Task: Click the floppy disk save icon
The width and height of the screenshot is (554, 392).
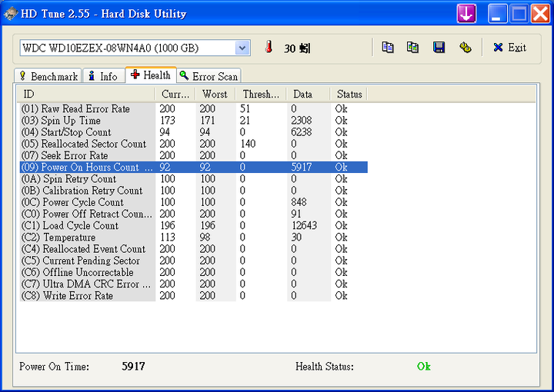Action: tap(439, 48)
